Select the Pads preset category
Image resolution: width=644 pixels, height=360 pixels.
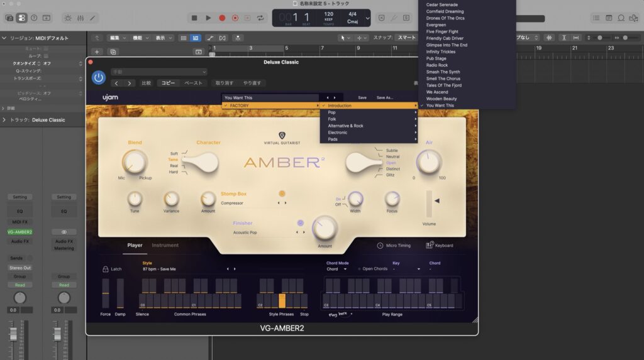(369, 139)
